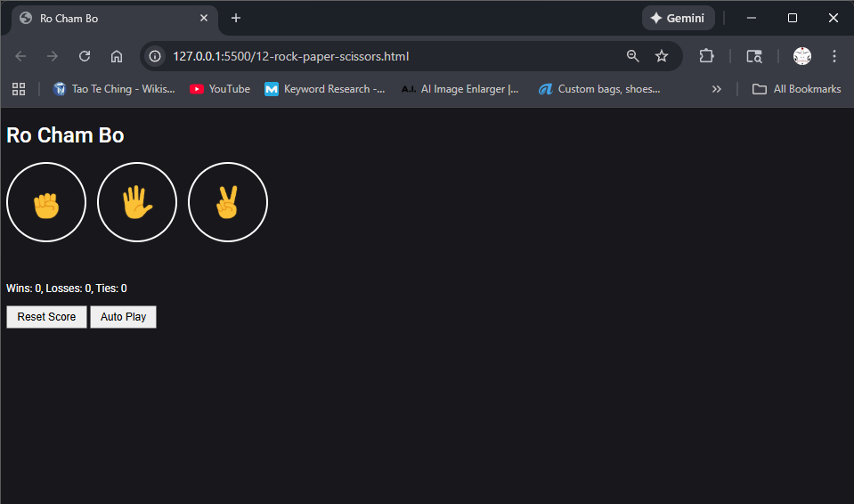Close the browser window
Viewport: 854px width, 504px height.
pyautogui.click(x=834, y=18)
